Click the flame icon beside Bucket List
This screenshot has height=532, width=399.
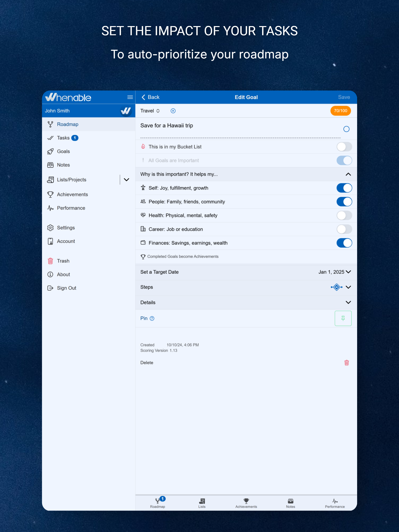pos(143,146)
